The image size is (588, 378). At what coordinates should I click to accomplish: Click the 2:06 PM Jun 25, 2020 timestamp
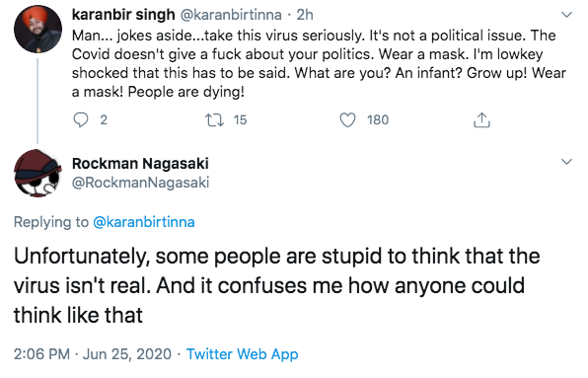tap(93, 354)
